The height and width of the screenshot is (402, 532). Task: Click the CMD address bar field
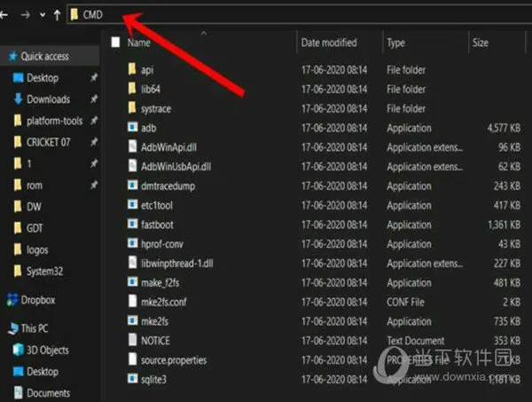(300, 14)
